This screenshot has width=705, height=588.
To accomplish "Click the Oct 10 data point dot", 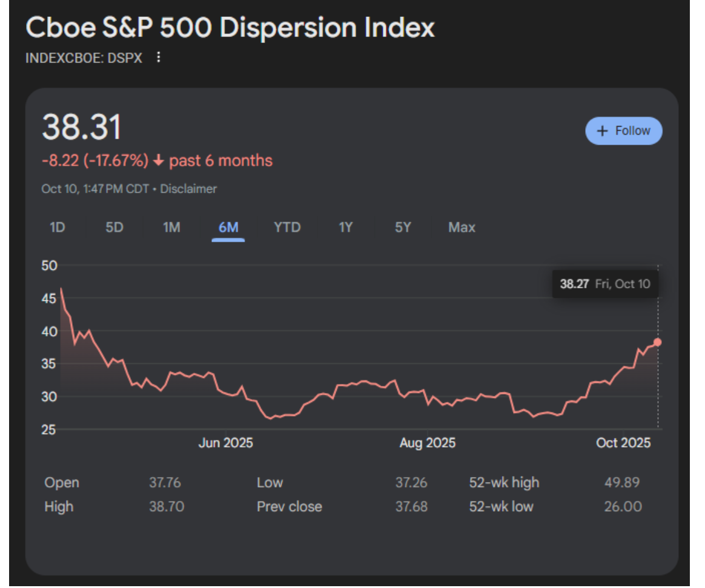I will [657, 342].
